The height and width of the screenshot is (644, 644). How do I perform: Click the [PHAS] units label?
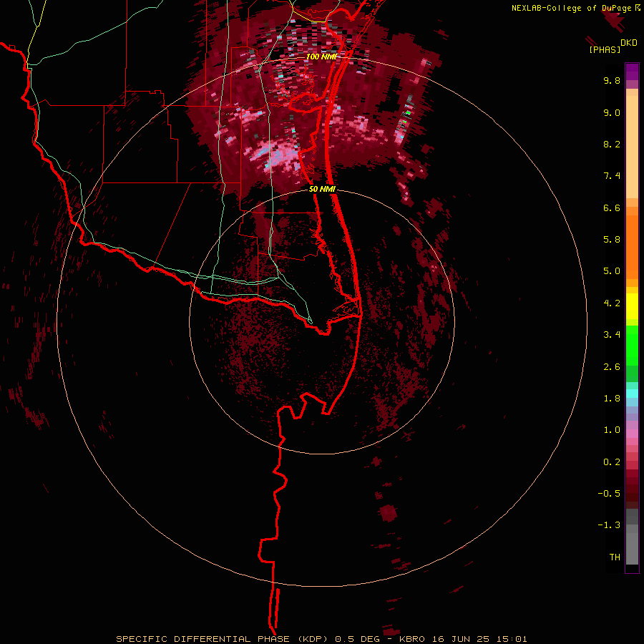[x=604, y=49]
